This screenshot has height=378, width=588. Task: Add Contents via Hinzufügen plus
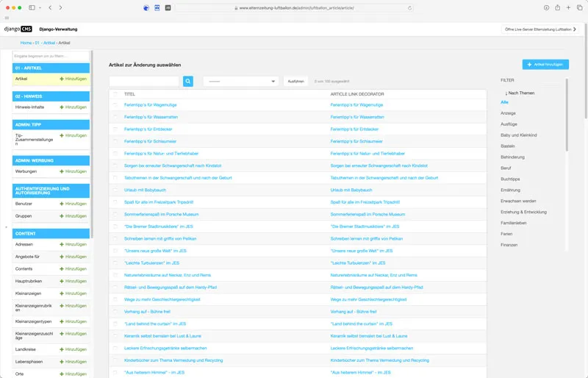coord(73,268)
